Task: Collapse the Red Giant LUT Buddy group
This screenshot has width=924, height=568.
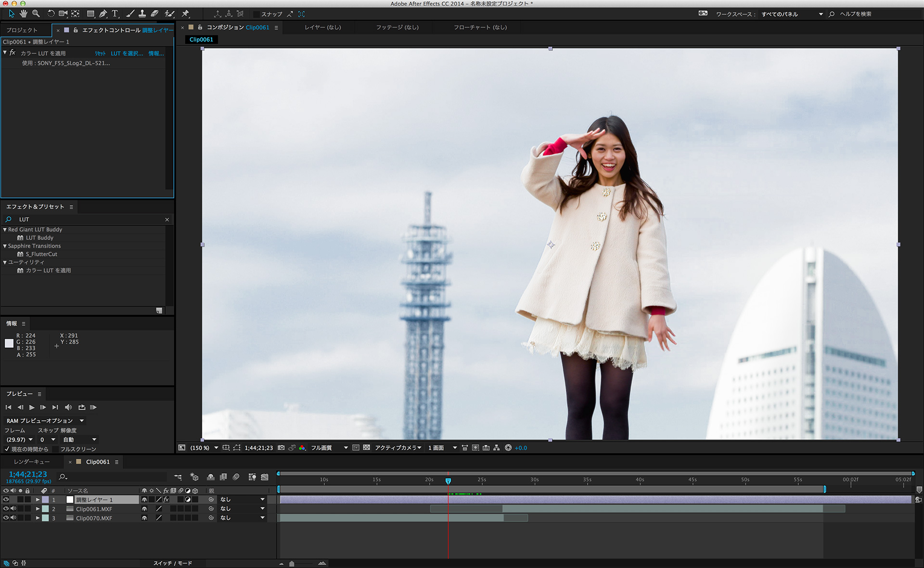Action: [x=5, y=230]
